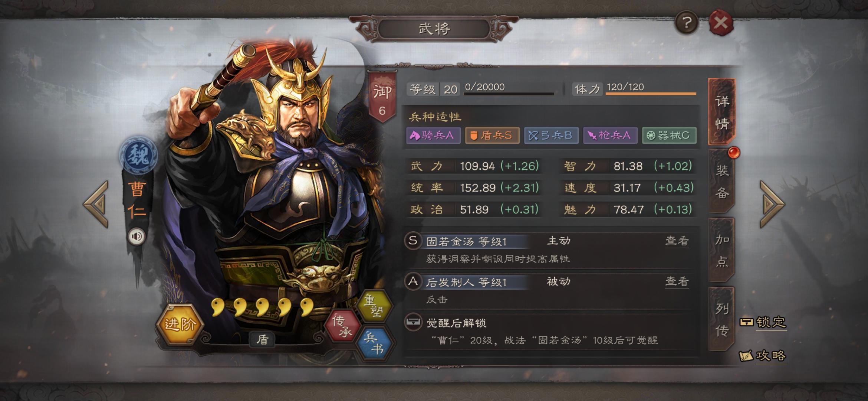Select the 重塑 reshape hexagon icon
The image size is (868, 401).
(374, 305)
